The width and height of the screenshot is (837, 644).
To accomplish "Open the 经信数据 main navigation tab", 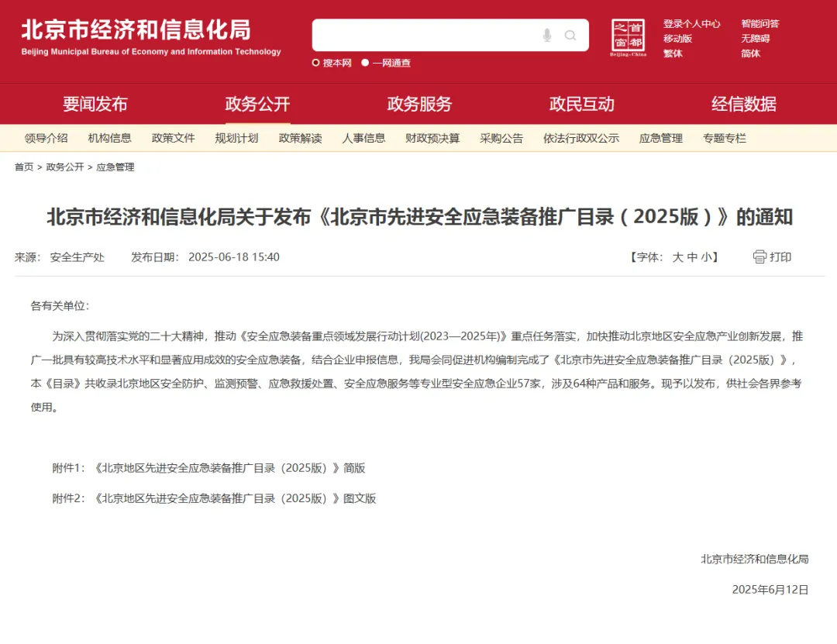I will [744, 104].
